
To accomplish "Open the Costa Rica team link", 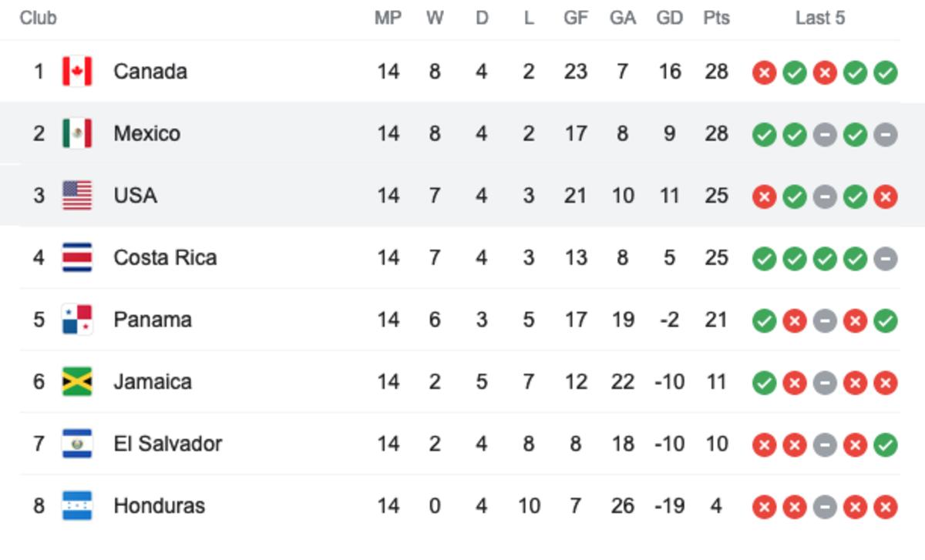I will [x=165, y=257].
